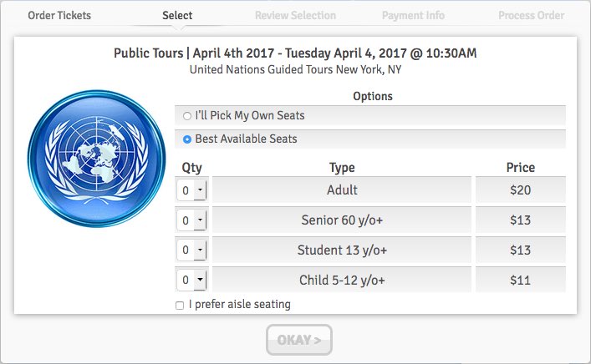Jump to the Payment Info step
The image size is (591, 364).
(413, 15)
